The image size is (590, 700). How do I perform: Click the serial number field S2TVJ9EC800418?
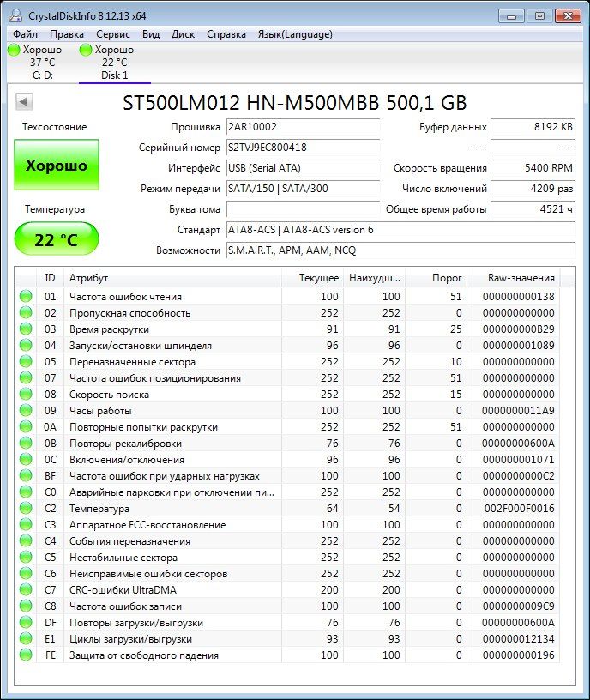point(303,148)
